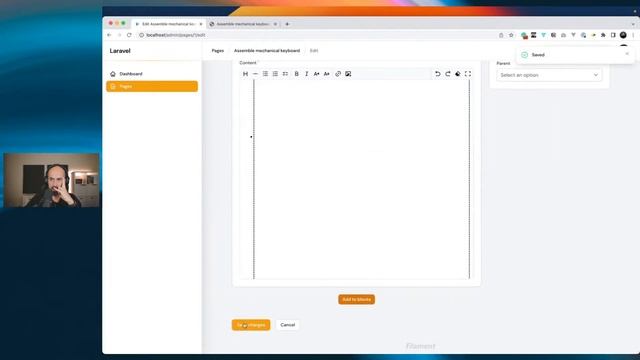Toggle italic formatting
The height and width of the screenshot is (360, 640).
click(307, 74)
